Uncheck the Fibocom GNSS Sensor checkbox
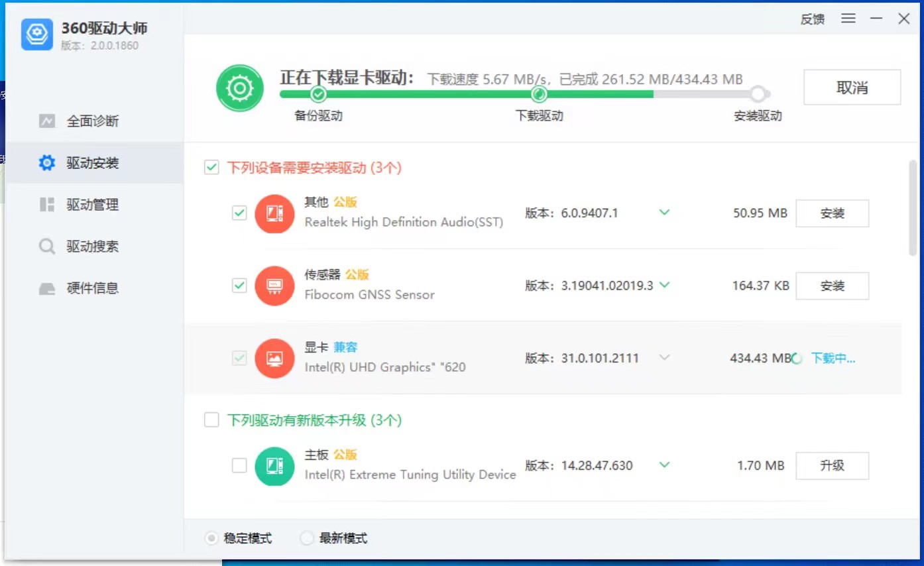 click(x=239, y=286)
